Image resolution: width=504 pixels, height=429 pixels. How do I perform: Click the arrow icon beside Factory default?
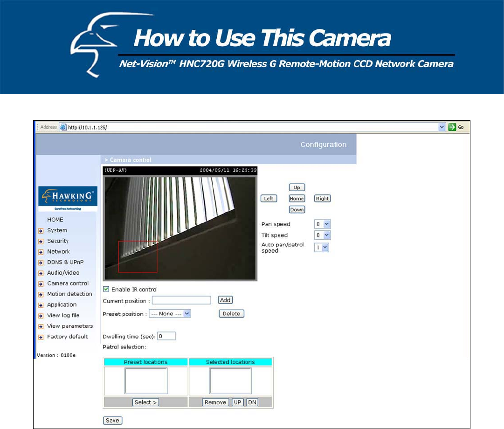41,337
